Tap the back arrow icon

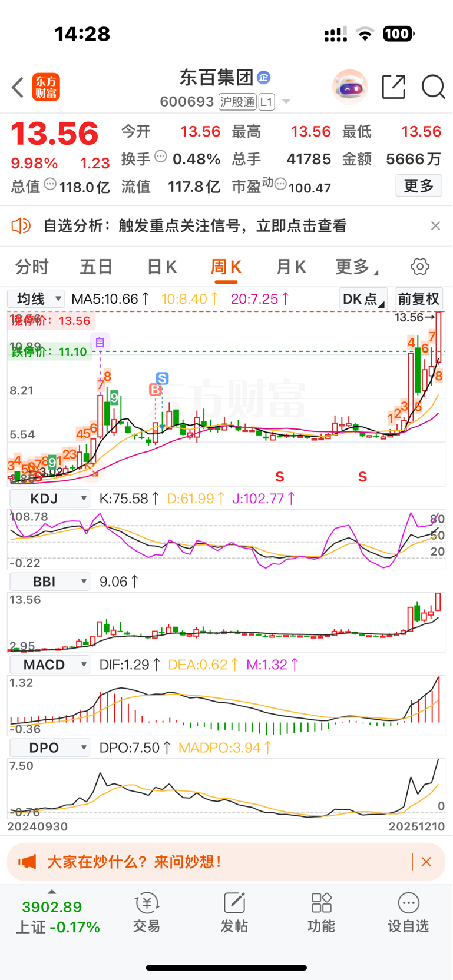click(x=18, y=87)
